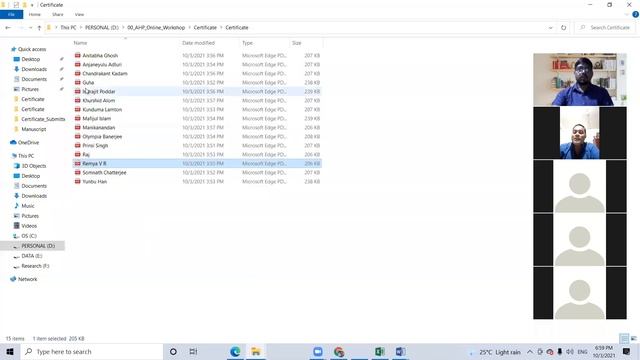
Task: Open Word from the taskbar
Action: (x=400, y=351)
